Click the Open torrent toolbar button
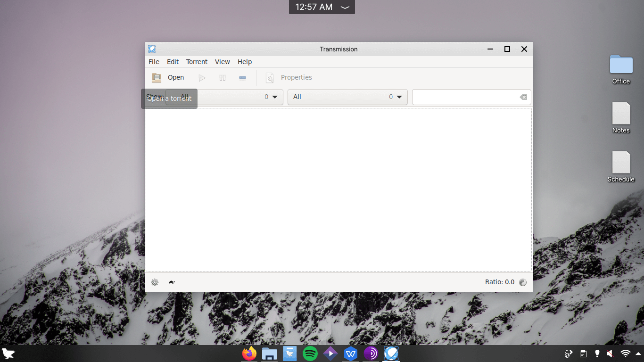644x362 pixels. point(168,78)
